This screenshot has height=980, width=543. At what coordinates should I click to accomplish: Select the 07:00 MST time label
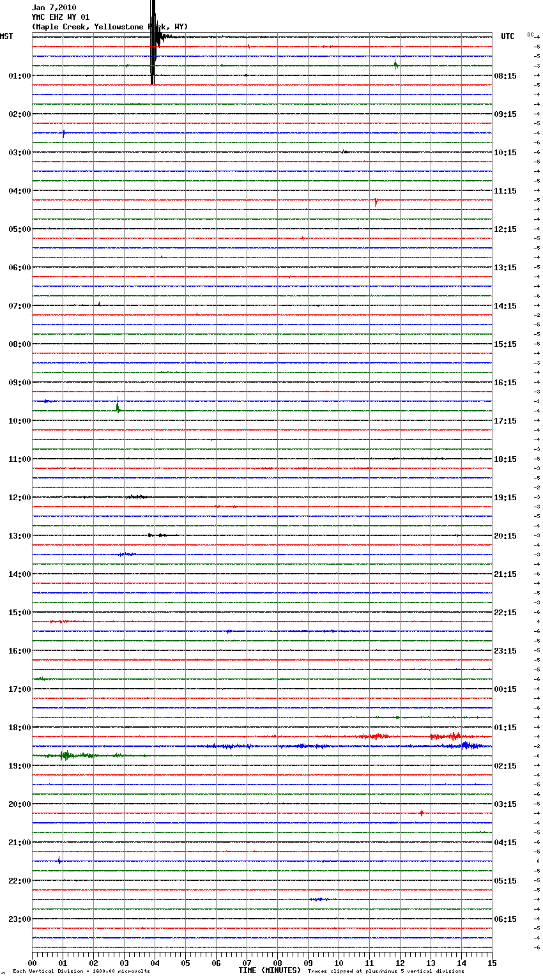point(20,306)
